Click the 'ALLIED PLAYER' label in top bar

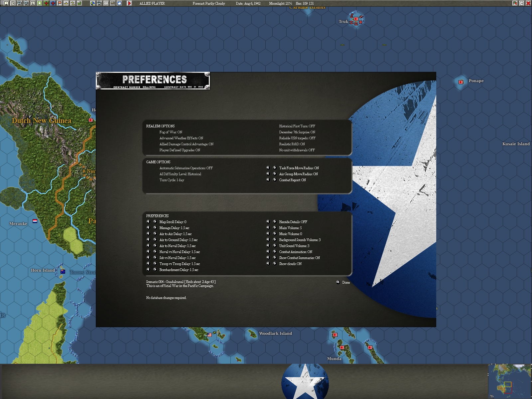152,3
